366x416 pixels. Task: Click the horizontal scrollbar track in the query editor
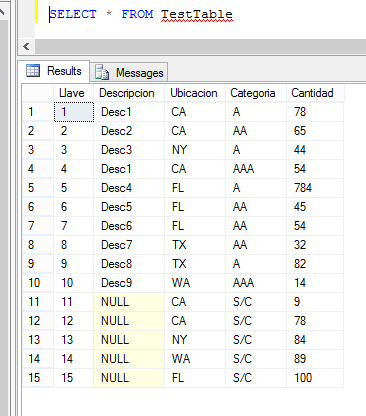click(x=200, y=46)
